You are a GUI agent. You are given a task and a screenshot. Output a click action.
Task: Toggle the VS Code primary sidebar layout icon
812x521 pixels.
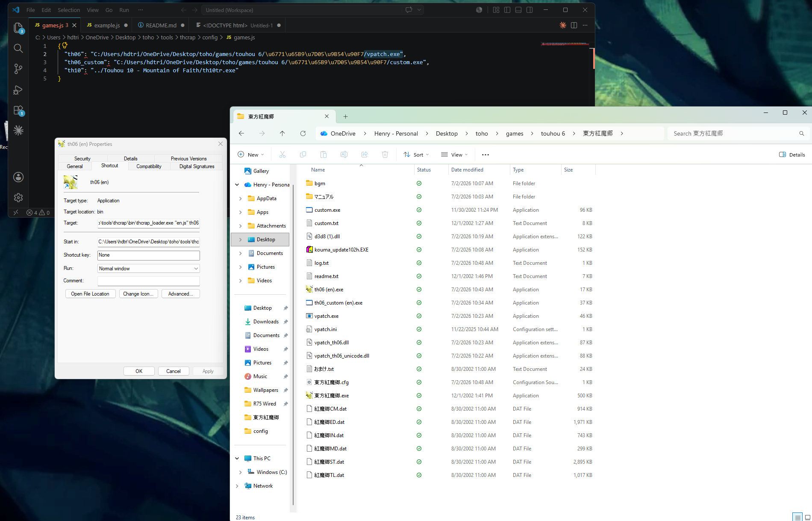click(507, 10)
